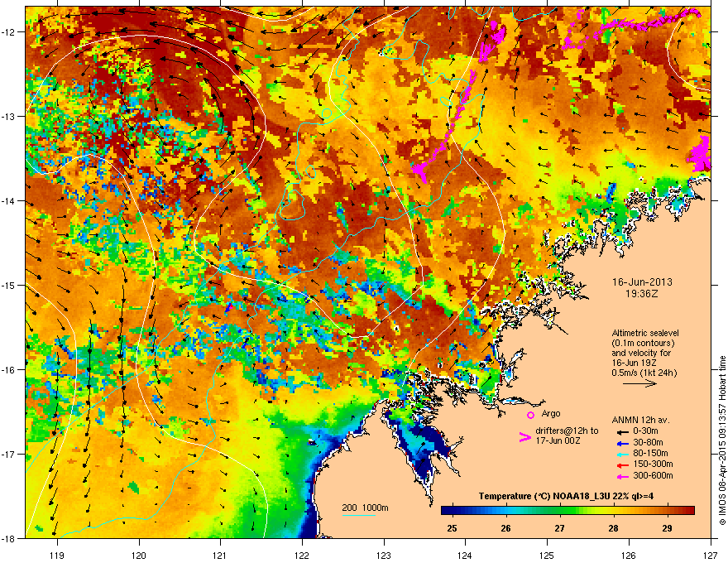Click longitude axis label 119

point(57,555)
